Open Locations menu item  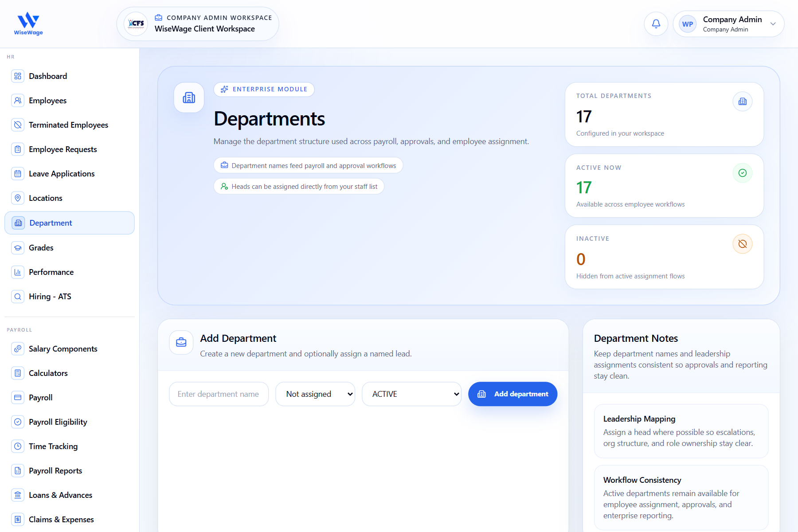[70, 198]
